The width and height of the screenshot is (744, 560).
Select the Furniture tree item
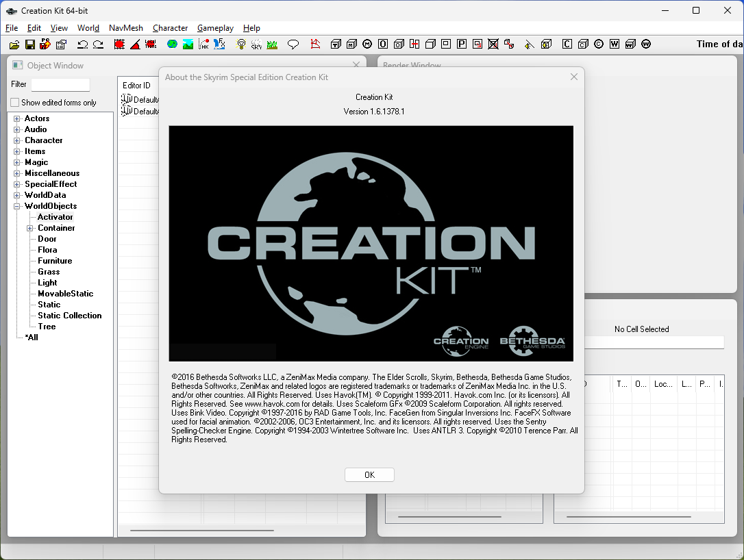[x=55, y=261]
